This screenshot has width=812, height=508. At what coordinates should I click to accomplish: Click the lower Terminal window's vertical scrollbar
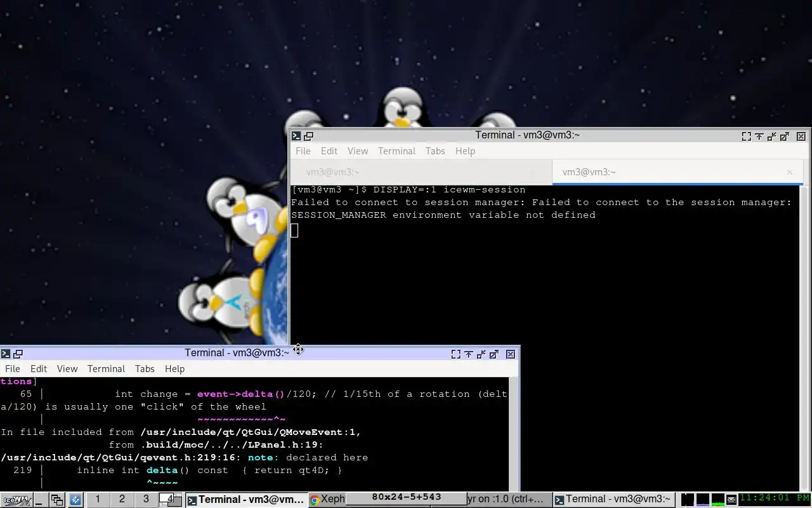[513, 433]
